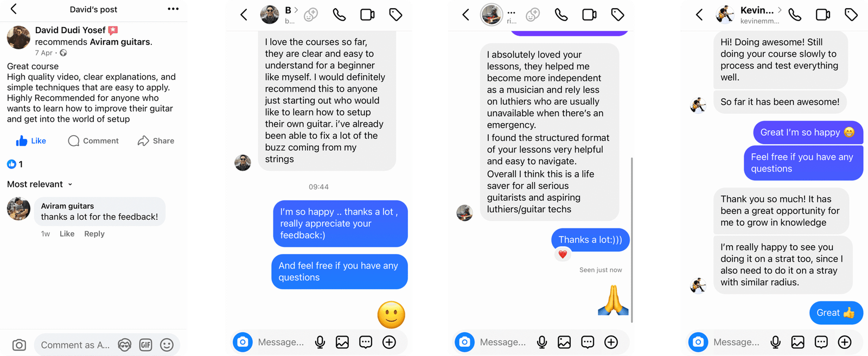Start a video call in Kevin's chat
868x356 pixels.
823,15
